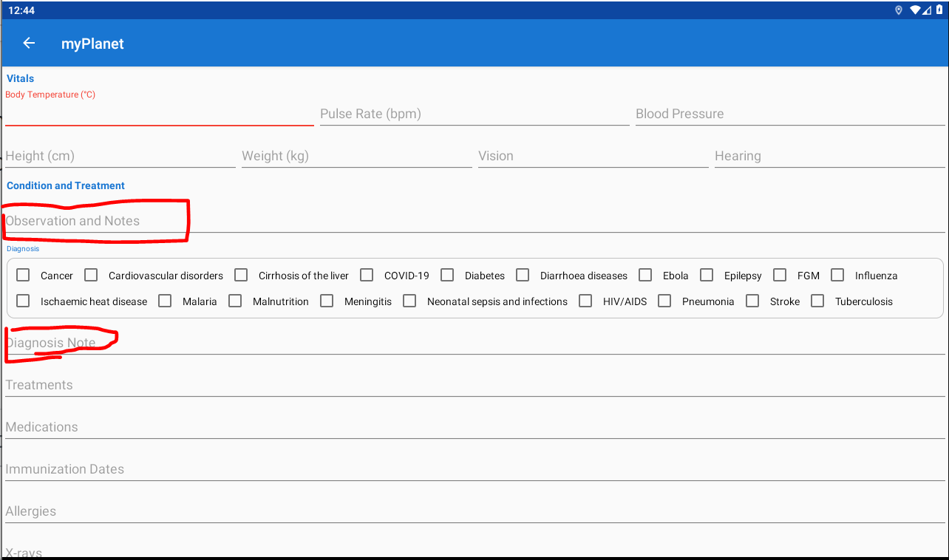Select the Malaria checkbox

[164, 301]
